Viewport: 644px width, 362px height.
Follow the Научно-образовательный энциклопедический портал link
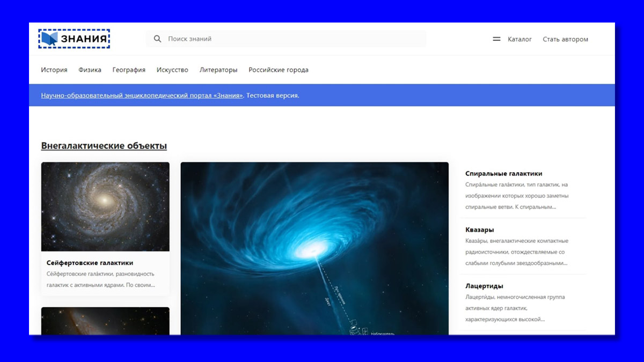coord(142,95)
